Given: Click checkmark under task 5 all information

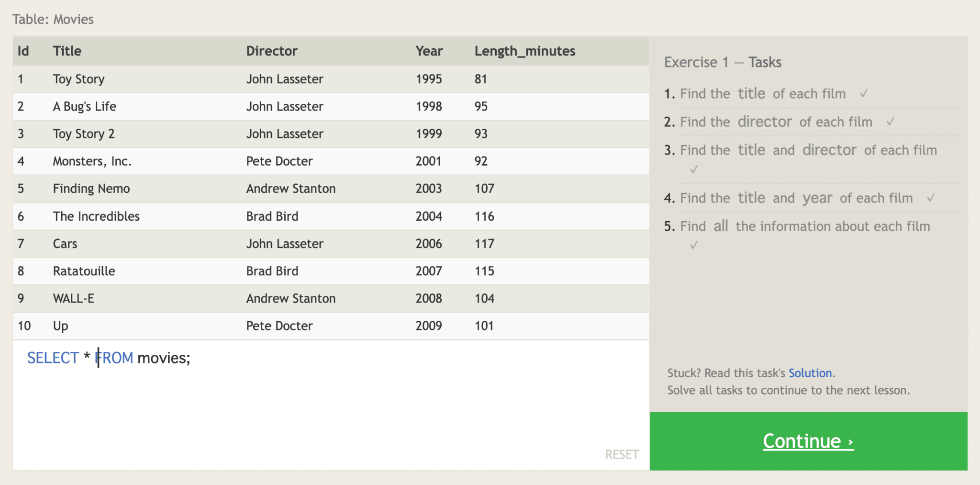Looking at the screenshot, I should [x=694, y=245].
